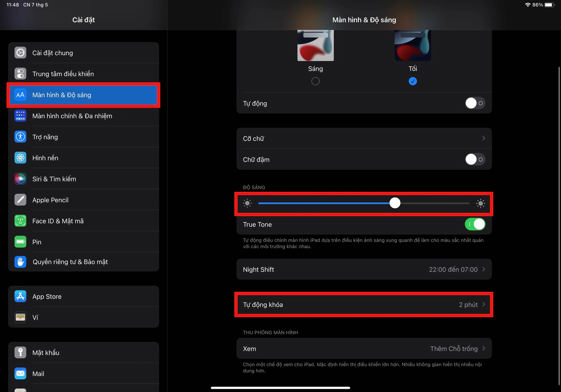This screenshot has height=392, width=561.
Task: Toggle the Tự động appearance switch
Action: click(x=475, y=103)
